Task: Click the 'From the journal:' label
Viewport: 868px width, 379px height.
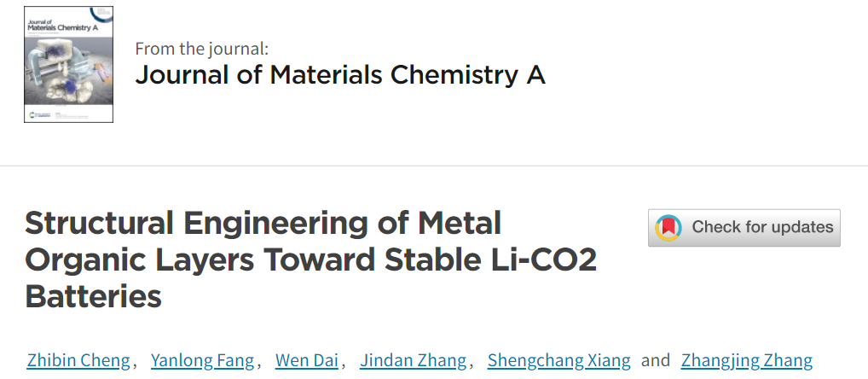Action: [202, 48]
